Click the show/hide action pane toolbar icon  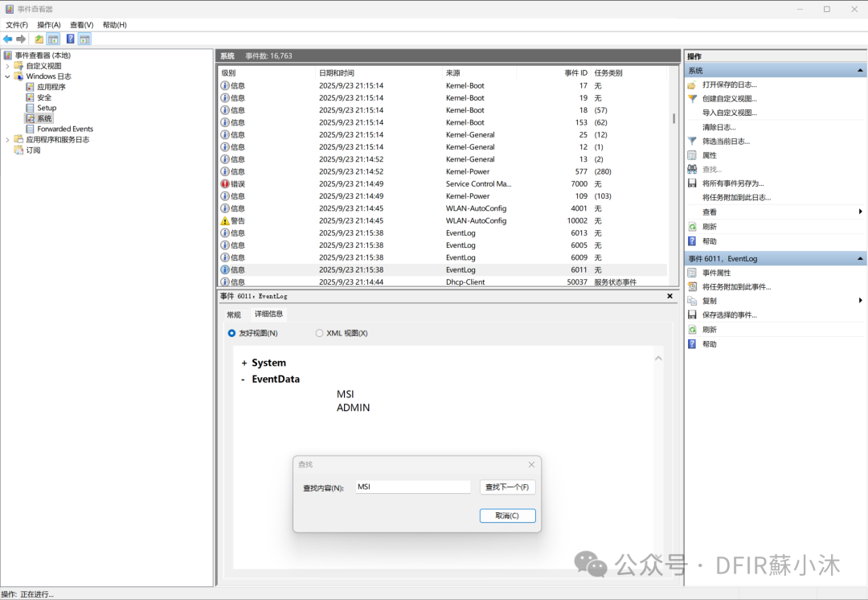[x=84, y=39]
